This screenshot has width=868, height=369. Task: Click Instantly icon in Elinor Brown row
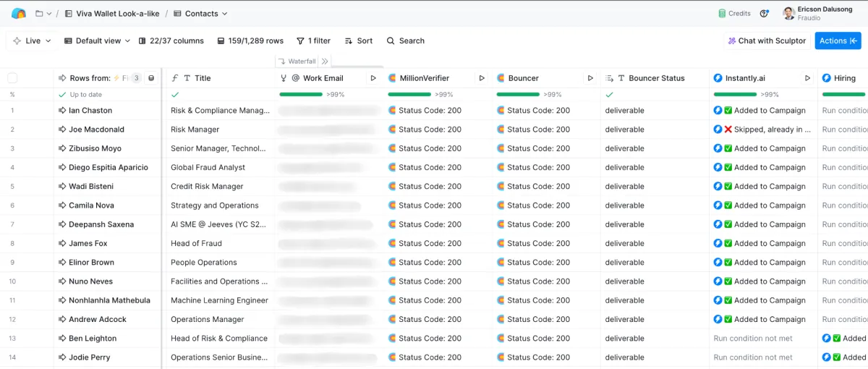pyautogui.click(x=718, y=263)
